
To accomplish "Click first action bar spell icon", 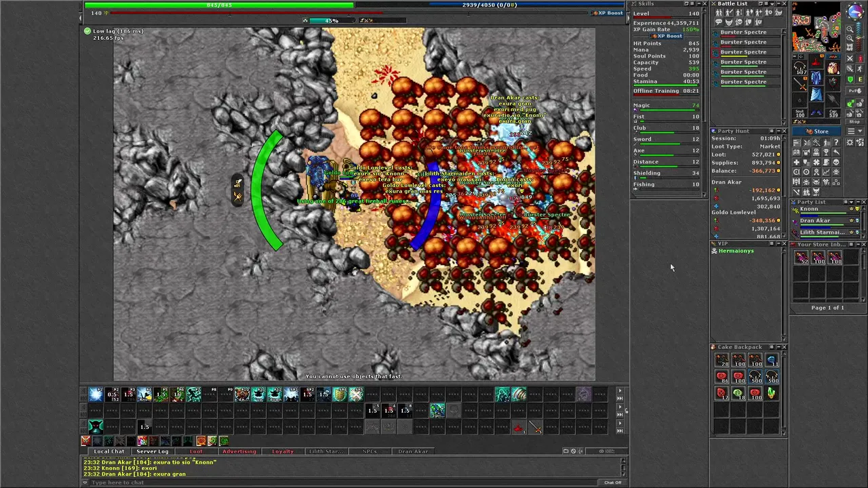I will pyautogui.click(x=96, y=394).
